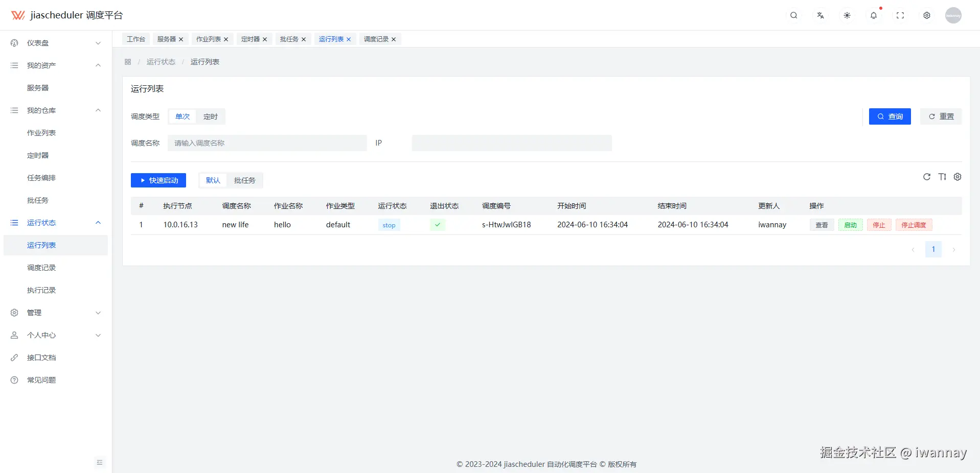Open table column settings gear icon
This screenshot has height=473, width=980.
pyautogui.click(x=958, y=177)
